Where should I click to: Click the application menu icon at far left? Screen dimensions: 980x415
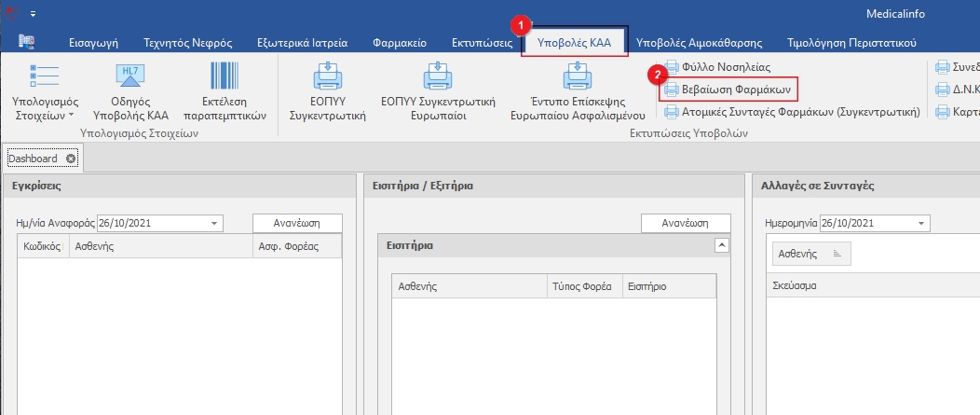click(26, 42)
